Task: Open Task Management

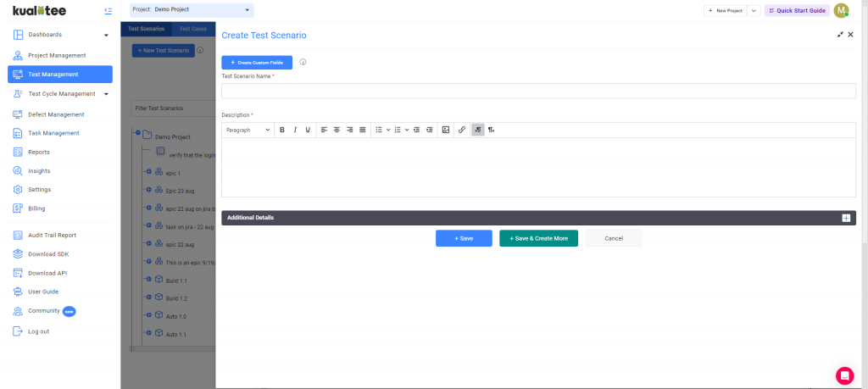Action: [53, 133]
